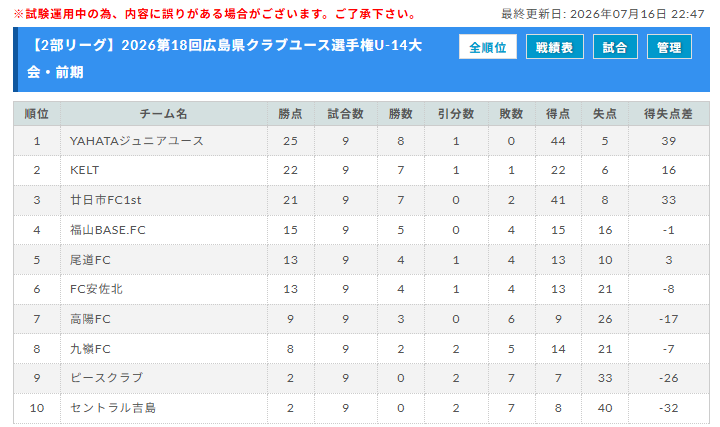Click the 勝点 column header
This screenshot has width=720, height=427.
click(291, 114)
